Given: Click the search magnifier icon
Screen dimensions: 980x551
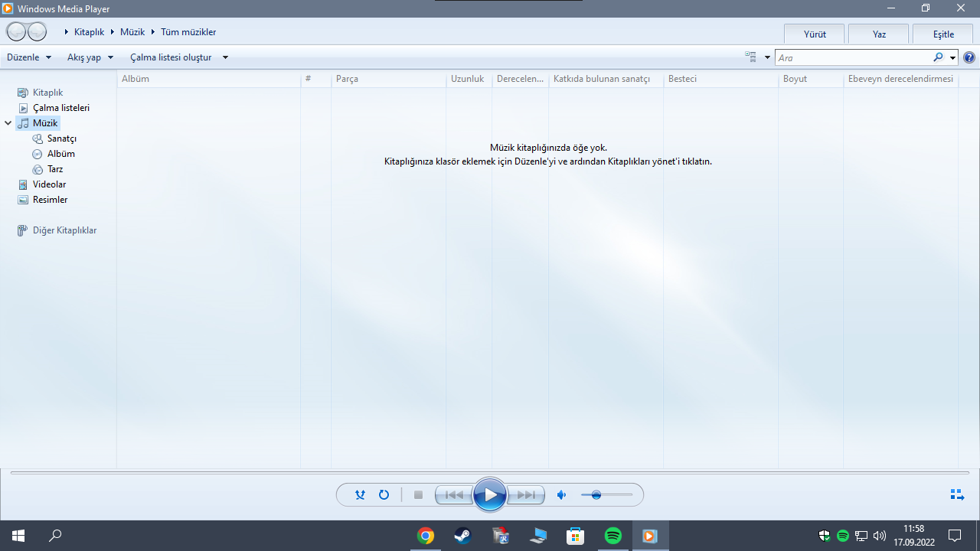Looking at the screenshot, I should [938, 57].
